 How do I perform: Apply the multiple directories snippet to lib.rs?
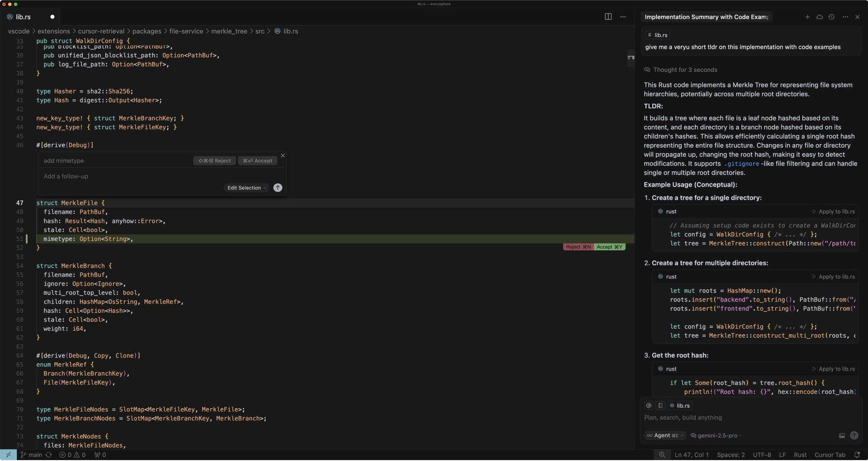(834, 277)
